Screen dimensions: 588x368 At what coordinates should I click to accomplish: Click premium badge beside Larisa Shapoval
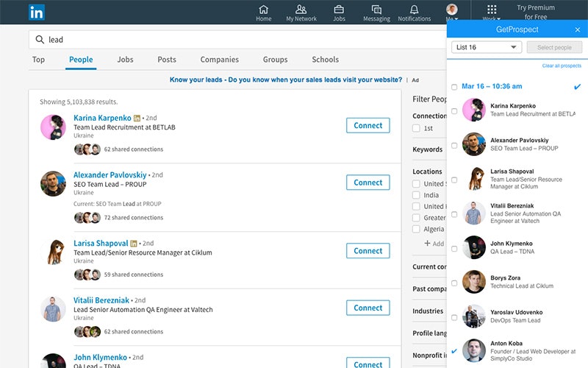(x=134, y=244)
